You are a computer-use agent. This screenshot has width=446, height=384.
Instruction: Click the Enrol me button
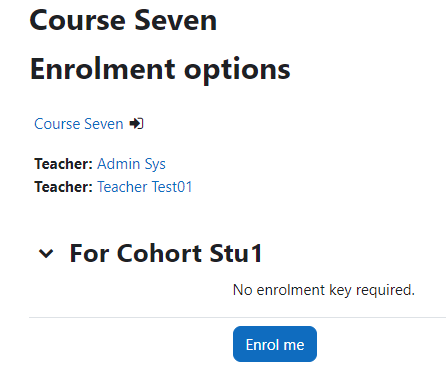click(275, 344)
